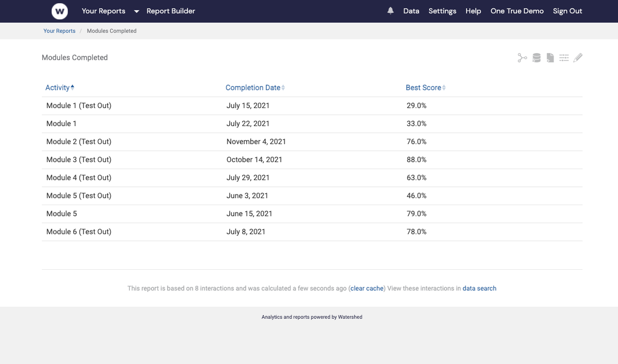
Task: Click the clear cache link
Action: (366, 288)
